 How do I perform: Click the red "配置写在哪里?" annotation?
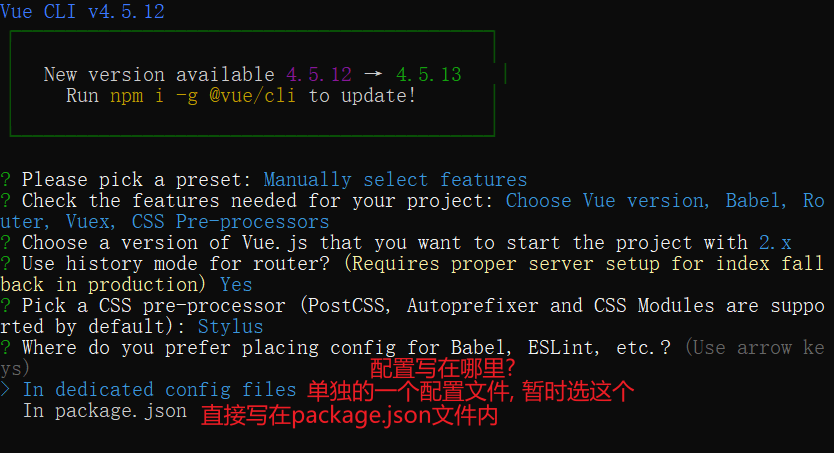(x=442, y=369)
